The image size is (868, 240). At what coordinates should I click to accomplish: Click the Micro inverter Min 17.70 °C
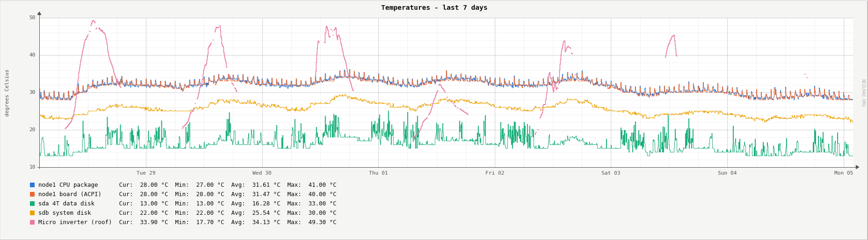tap(210, 222)
